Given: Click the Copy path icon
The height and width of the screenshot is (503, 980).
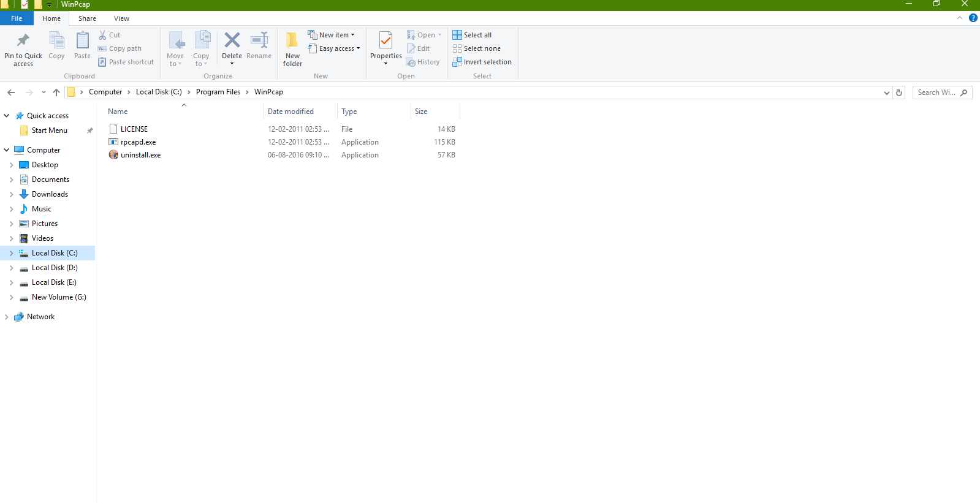Looking at the screenshot, I should tap(102, 48).
